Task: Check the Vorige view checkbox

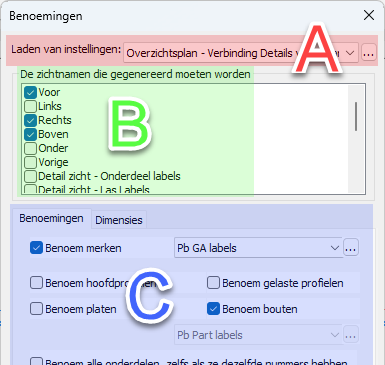Action: 30,162
